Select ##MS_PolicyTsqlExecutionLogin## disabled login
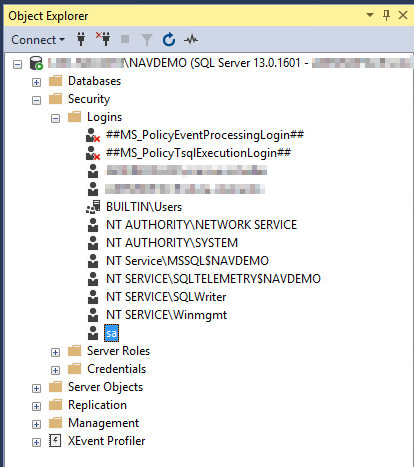Image resolution: width=414 pixels, height=467 pixels. (x=198, y=153)
